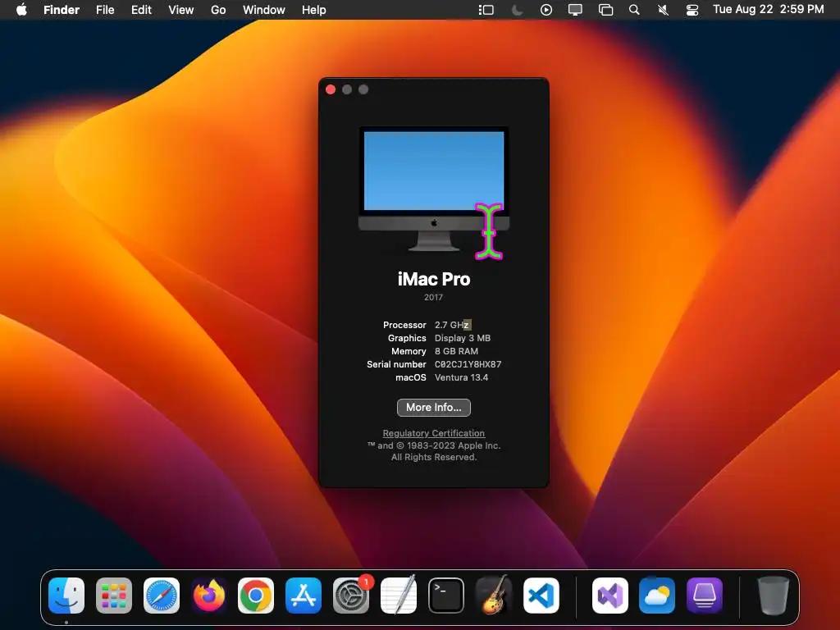Image resolution: width=840 pixels, height=630 pixels.
Task: Open Launchpad from the Dock
Action: coord(113,596)
